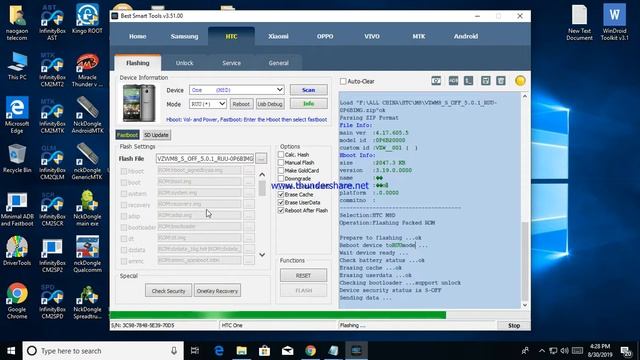Open Microsoft Store in the taskbar
This screenshot has height=360, width=640.
pyautogui.click(x=264, y=351)
